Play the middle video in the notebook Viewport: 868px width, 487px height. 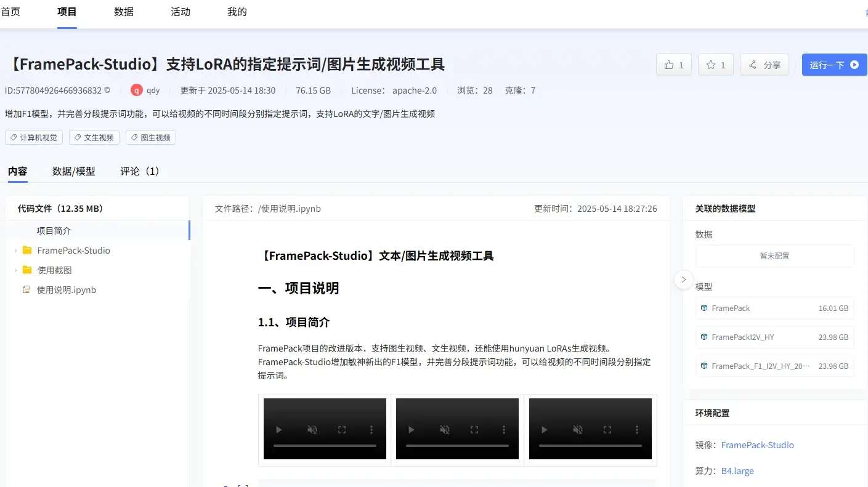412,430
